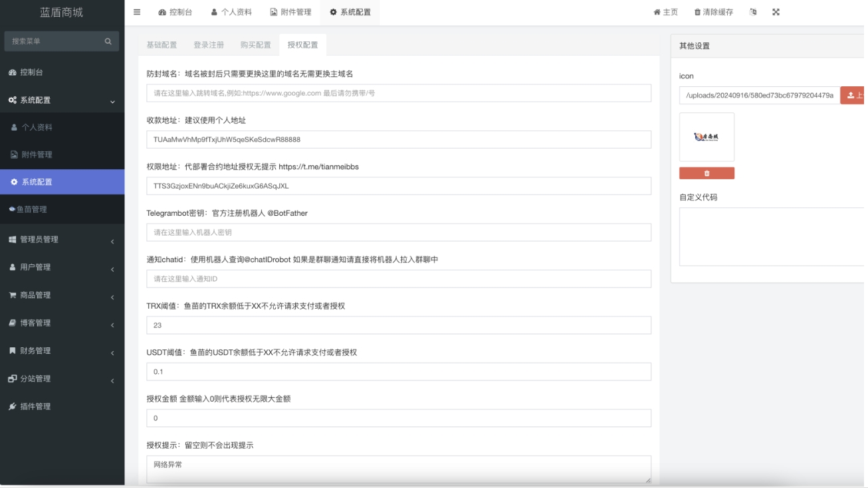Screen dimensions: 868x488
Task: Expand 商品管理 sidebar menu
Action: pos(62,295)
